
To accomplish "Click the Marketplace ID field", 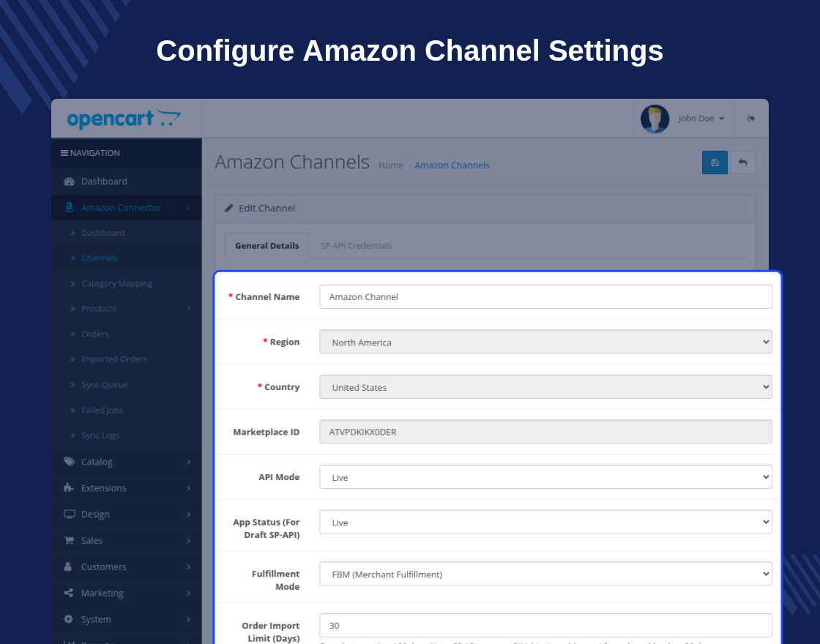I will pos(545,432).
